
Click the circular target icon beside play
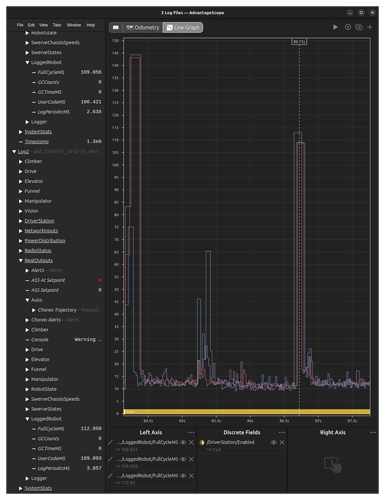(x=348, y=27)
